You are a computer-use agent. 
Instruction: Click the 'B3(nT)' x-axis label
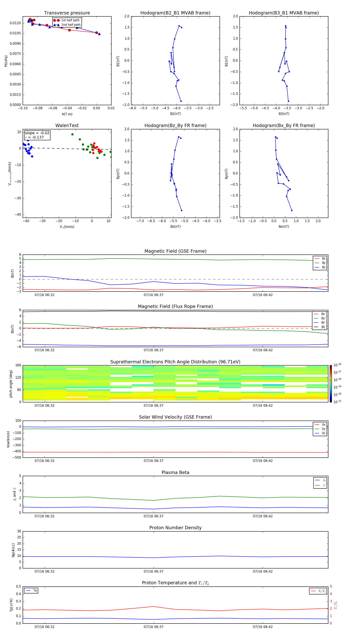(284, 114)
